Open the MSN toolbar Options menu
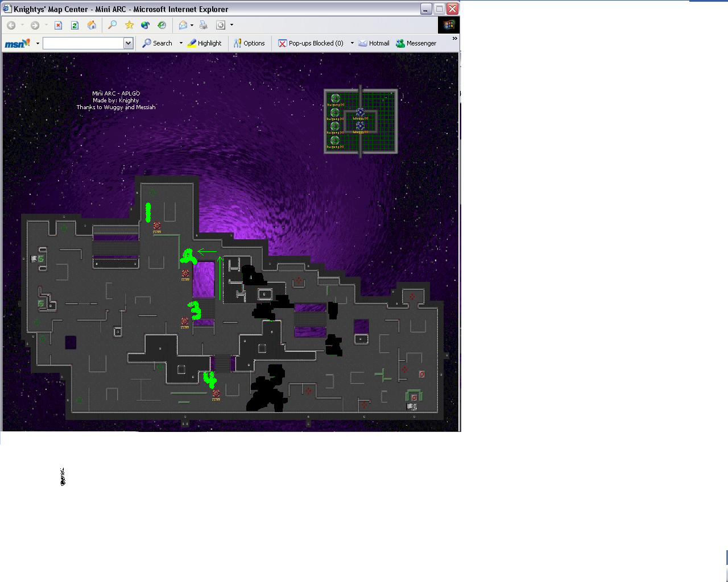The width and height of the screenshot is (728, 582). point(249,43)
